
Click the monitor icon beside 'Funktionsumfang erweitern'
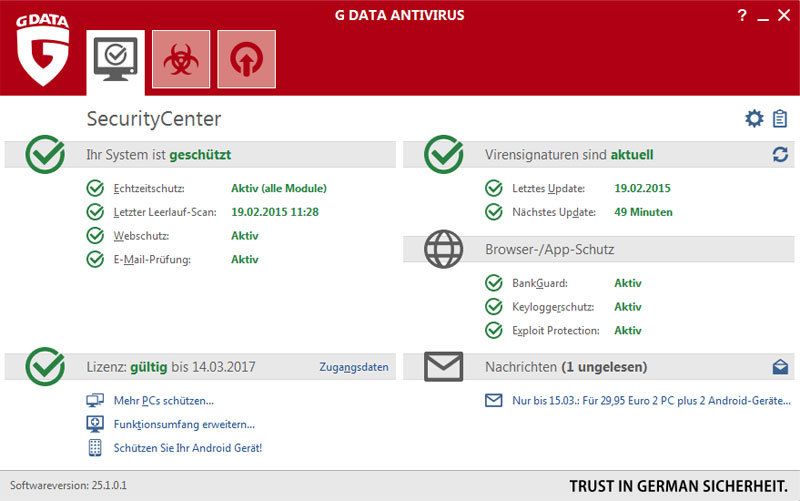[95, 424]
